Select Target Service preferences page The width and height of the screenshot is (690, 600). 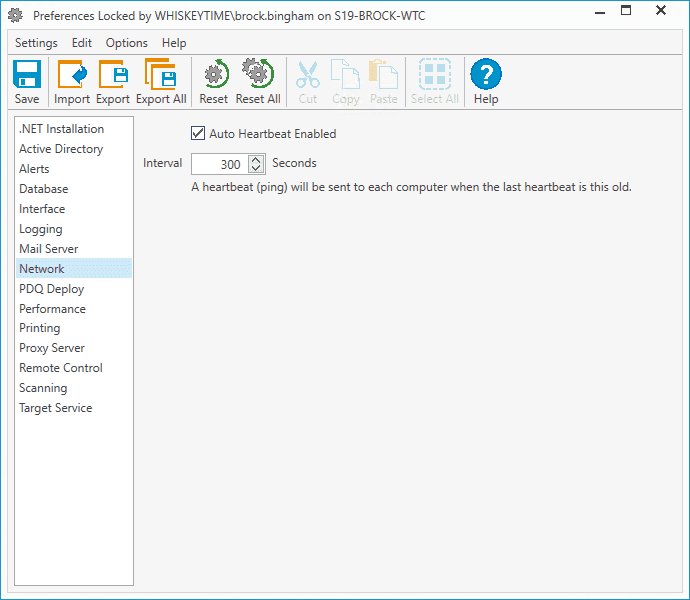click(74, 408)
